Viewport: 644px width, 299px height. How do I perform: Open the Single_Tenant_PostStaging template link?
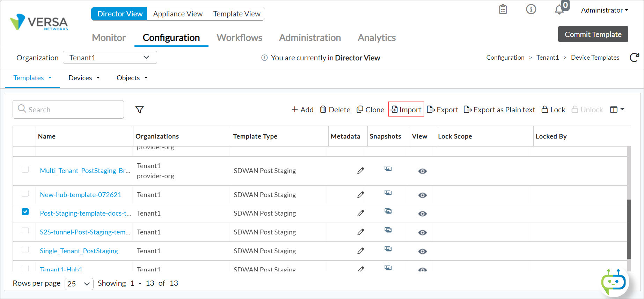click(x=79, y=251)
